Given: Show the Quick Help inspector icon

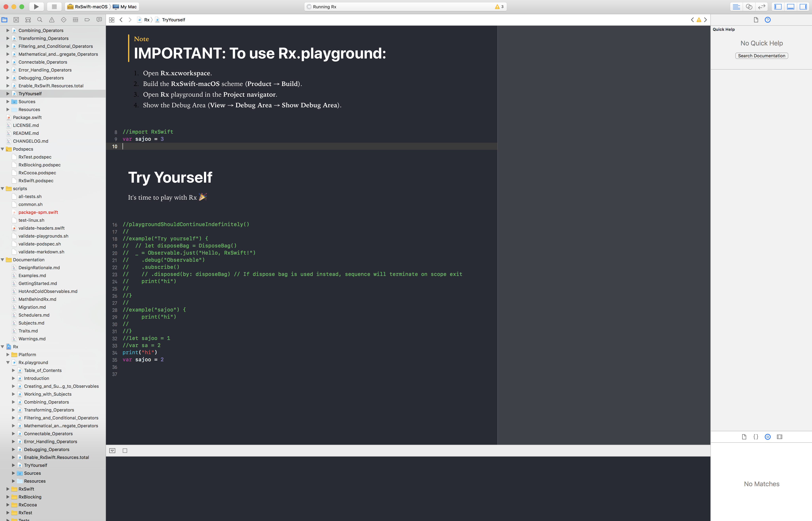Looking at the screenshot, I should coord(768,20).
